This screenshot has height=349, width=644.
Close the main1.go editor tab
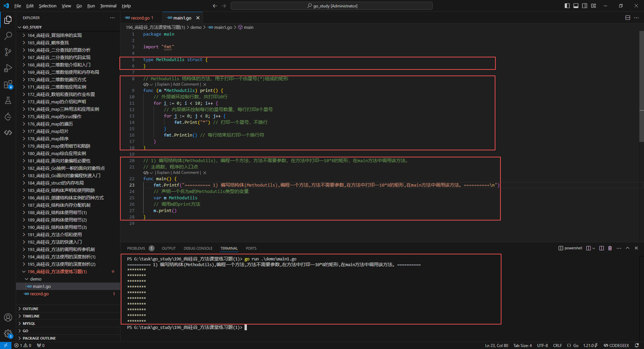[198, 18]
